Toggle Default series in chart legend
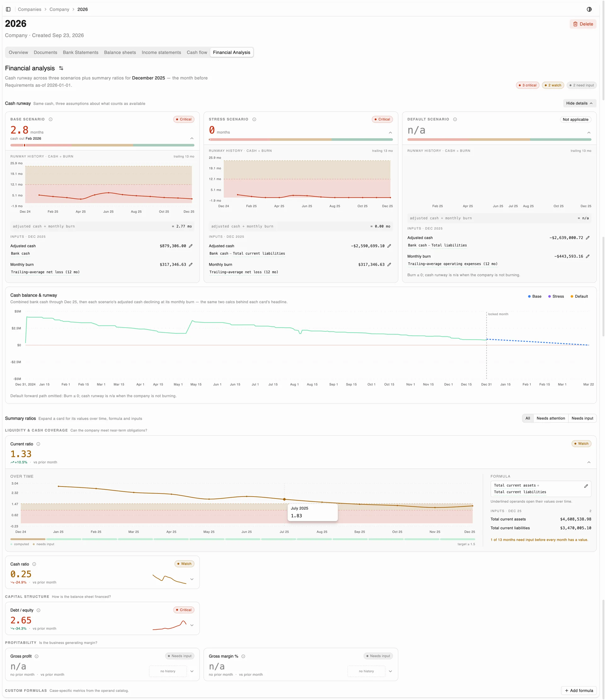The width and height of the screenshot is (605, 700). (579, 296)
